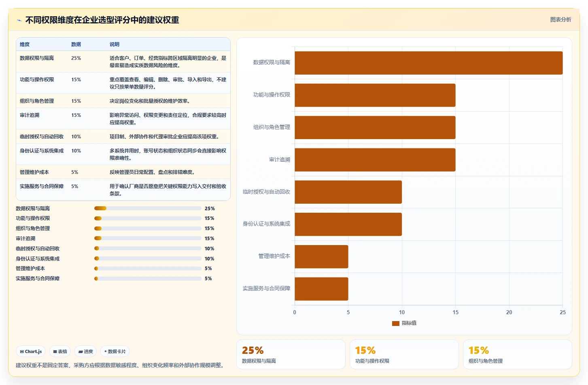Screen dimensions: 588x385
Task: Click the 25% value in the table
Action: tap(76, 58)
